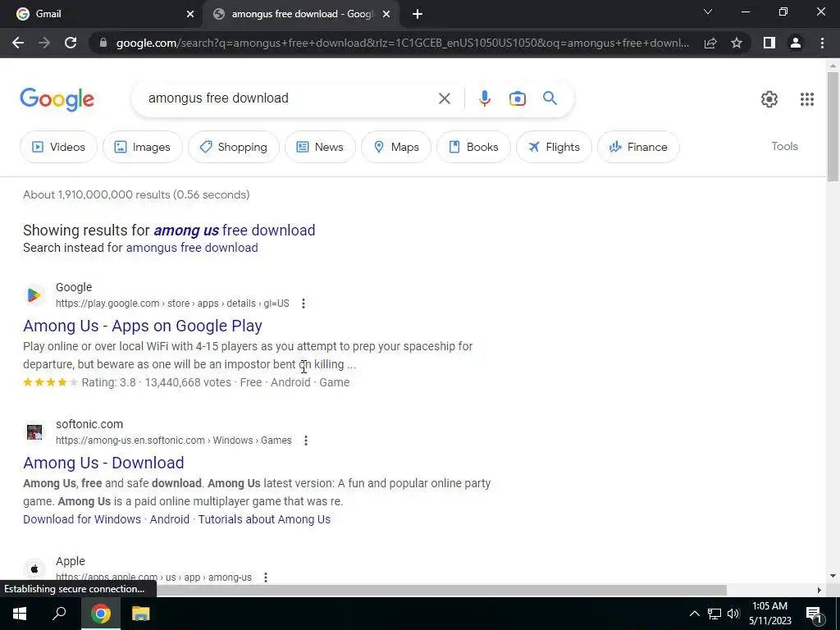Filter results by Finance
The width and height of the screenshot is (840, 630).
[x=638, y=147]
